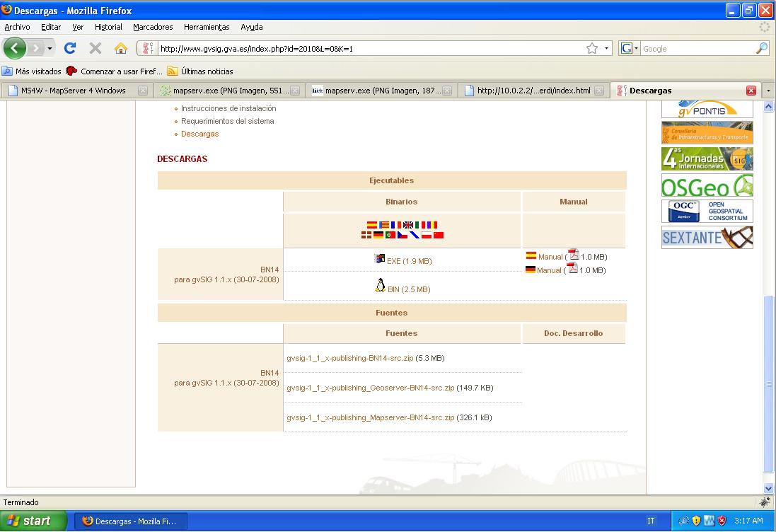
Task: Click the Windows start button
Action: coord(33,521)
